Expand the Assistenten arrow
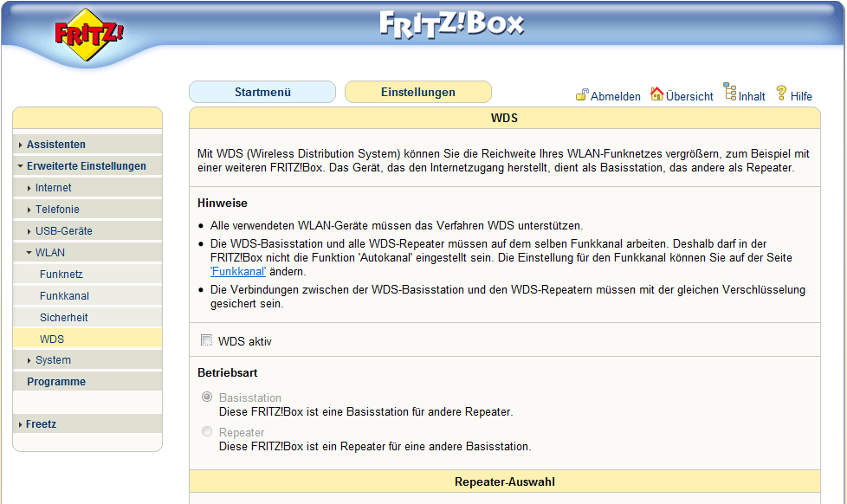 21,145
